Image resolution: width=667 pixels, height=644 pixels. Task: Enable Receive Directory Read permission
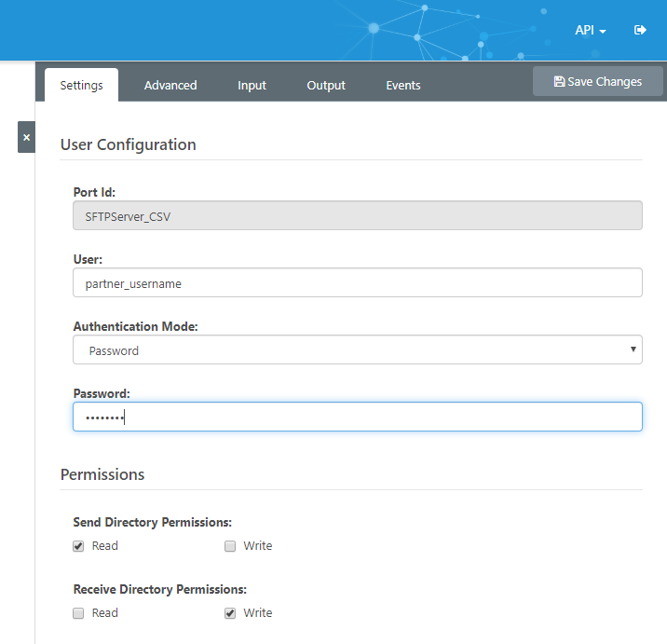tap(78, 613)
